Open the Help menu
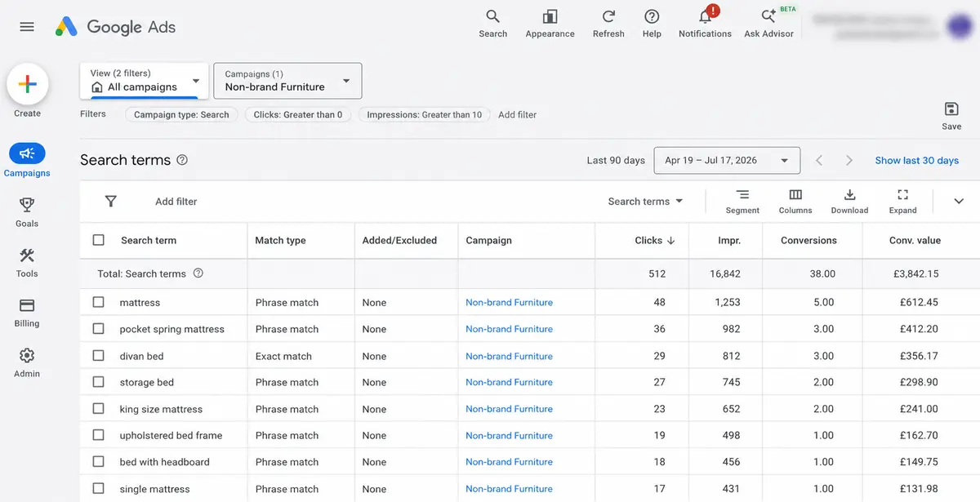The height and width of the screenshot is (502, 980). tap(652, 24)
